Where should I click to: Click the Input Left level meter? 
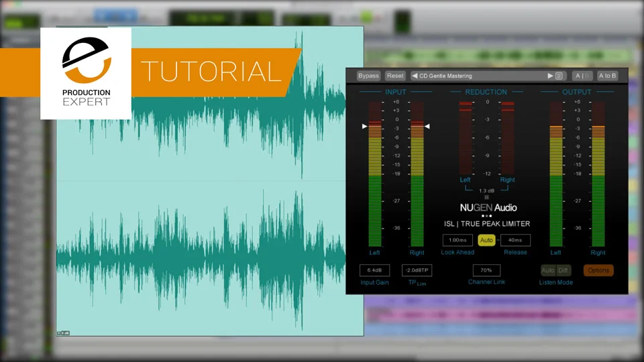[x=375, y=174]
